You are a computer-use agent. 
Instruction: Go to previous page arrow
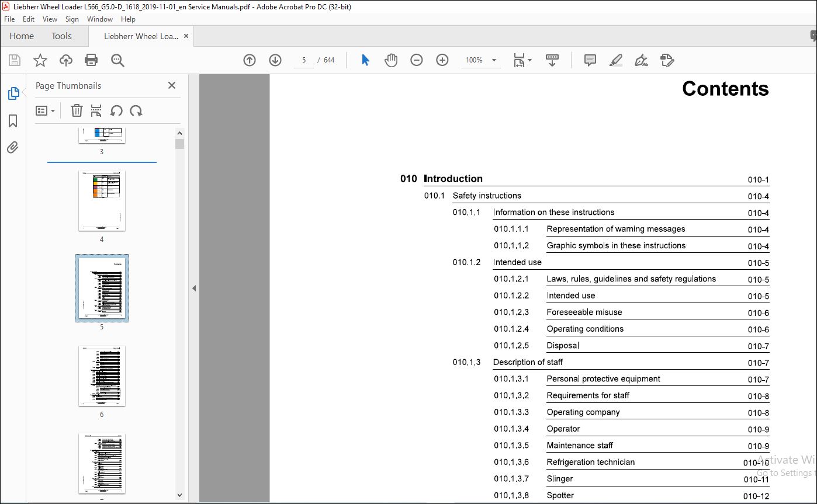pos(250,60)
